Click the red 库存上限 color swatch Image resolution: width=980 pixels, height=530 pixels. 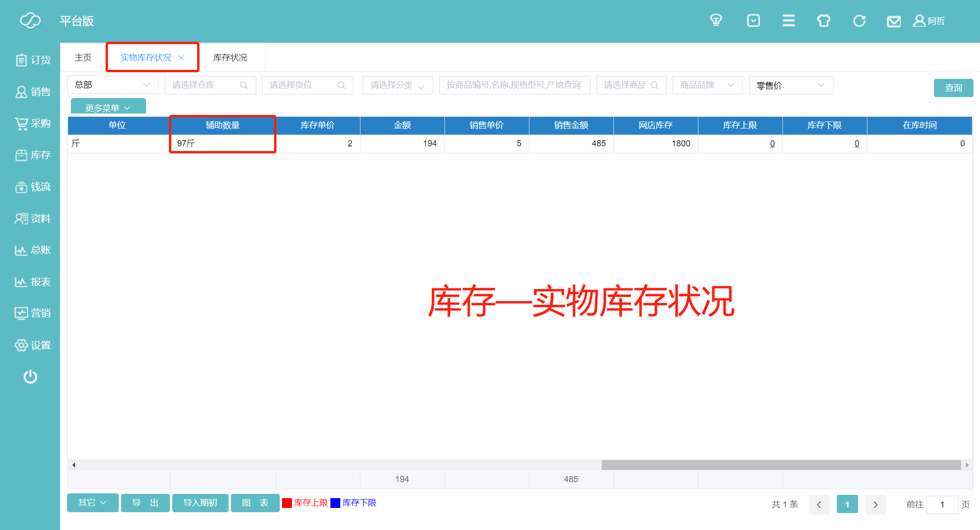tap(287, 503)
